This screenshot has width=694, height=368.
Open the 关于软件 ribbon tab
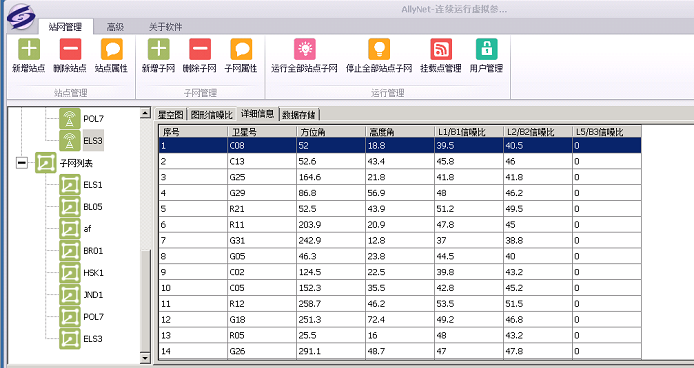tap(166, 27)
